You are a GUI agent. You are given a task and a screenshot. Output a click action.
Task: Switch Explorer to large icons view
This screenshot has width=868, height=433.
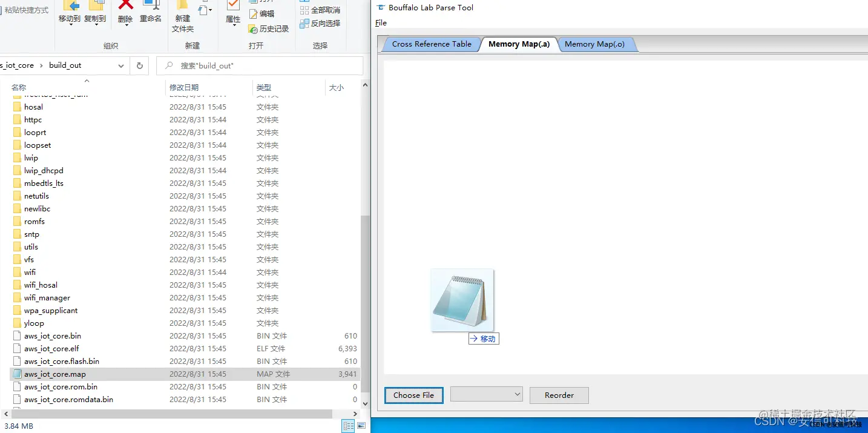[x=361, y=426]
